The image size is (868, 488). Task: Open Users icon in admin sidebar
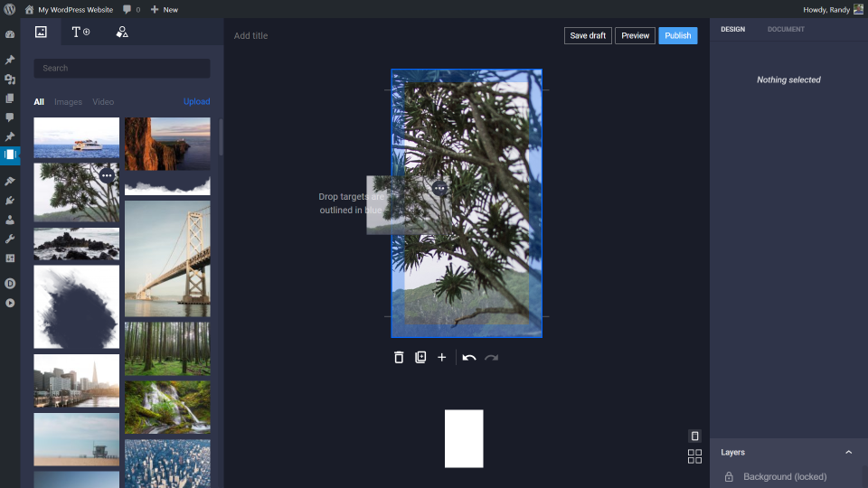click(10, 220)
